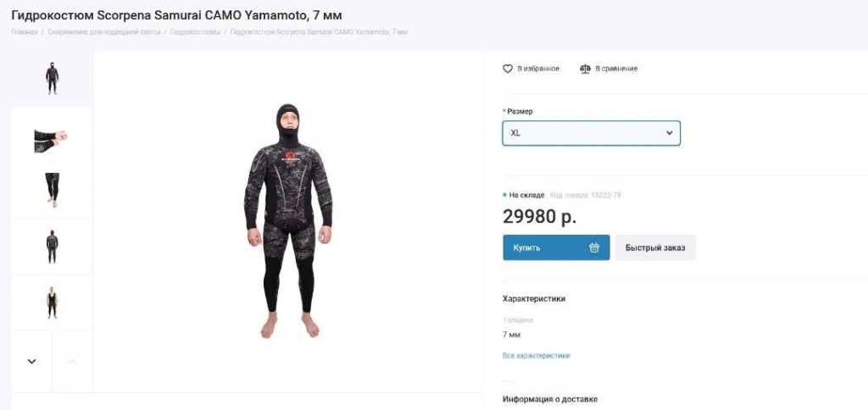Navigate to Гидрокостюмы breadcrumb category
This screenshot has height=410, width=868.
click(x=195, y=32)
